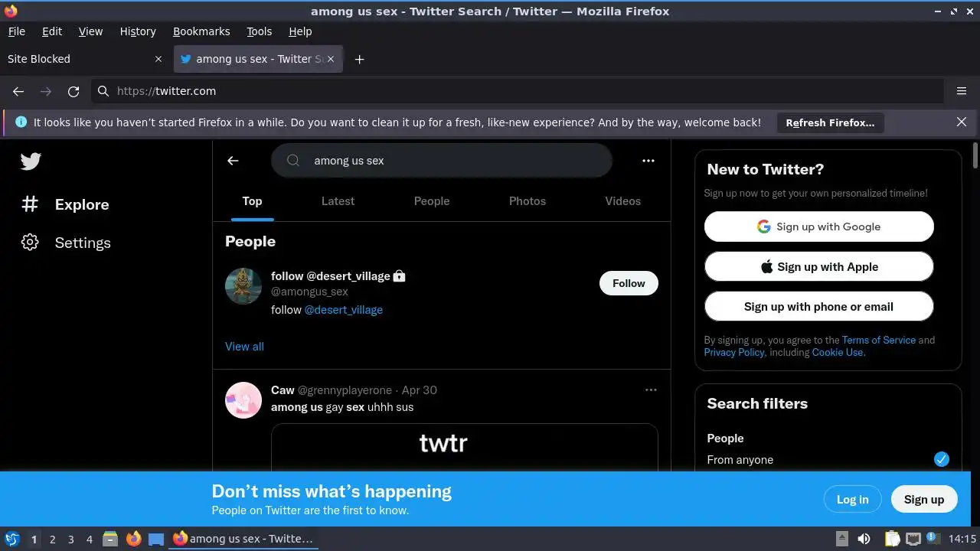Switch to the Latest search tab

[338, 201]
